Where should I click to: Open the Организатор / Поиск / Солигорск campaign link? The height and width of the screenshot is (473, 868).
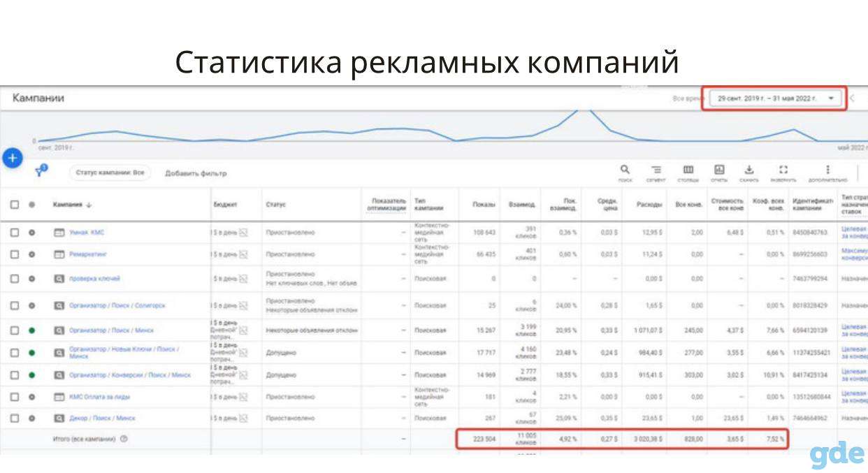click(117, 305)
